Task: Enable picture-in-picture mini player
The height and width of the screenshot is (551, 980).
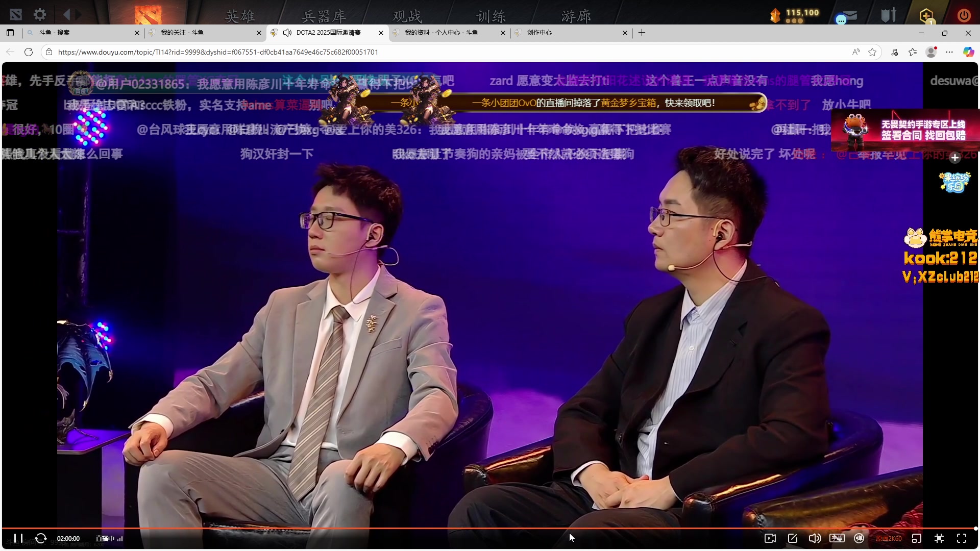Action: pos(917,538)
